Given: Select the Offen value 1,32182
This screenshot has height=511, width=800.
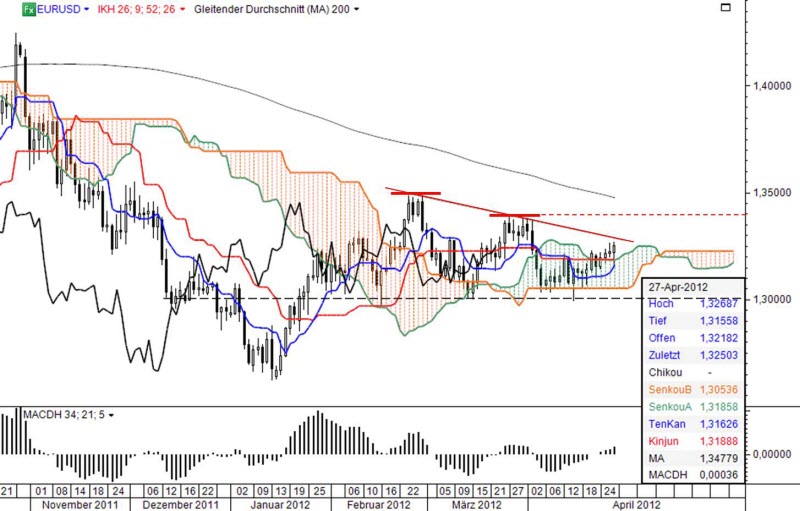Looking at the screenshot, I should click(718, 338).
